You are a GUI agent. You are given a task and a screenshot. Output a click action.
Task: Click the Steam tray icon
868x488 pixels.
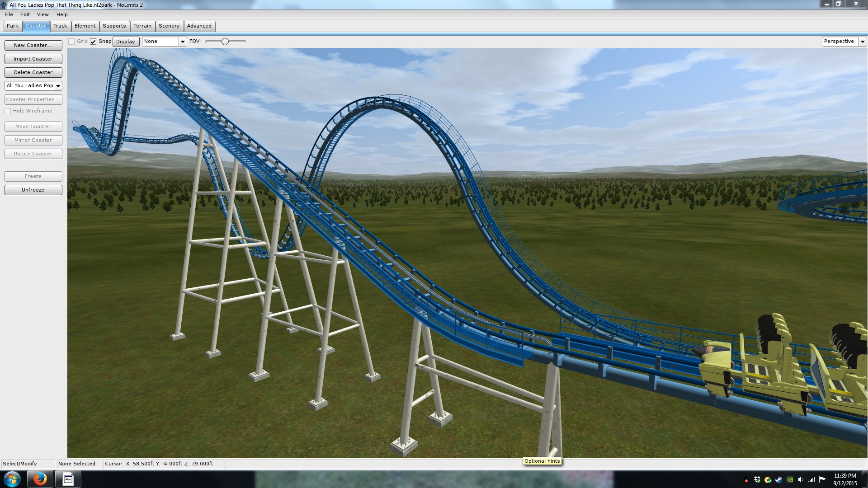[x=778, y=479]
